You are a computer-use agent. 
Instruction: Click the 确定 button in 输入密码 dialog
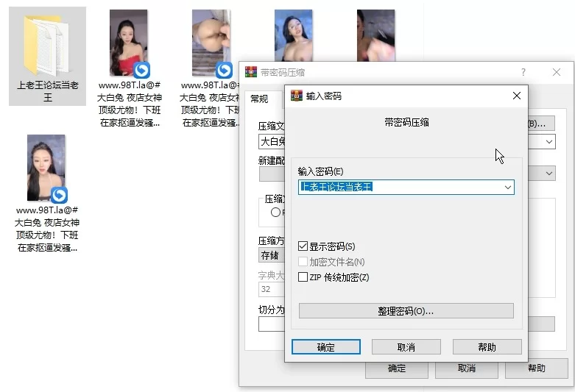(x=326, y=347)
